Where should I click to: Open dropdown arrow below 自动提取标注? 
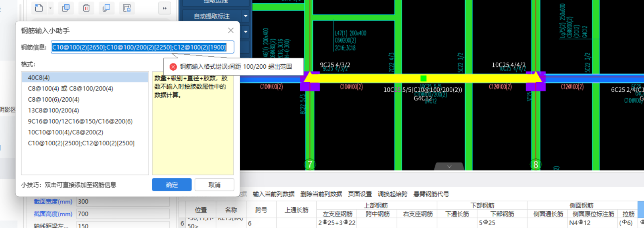click(x=245, y=31)
